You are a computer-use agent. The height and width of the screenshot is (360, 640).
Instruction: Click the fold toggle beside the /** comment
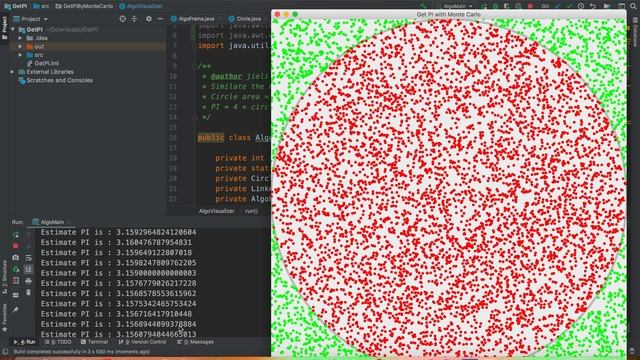[195, 66]
